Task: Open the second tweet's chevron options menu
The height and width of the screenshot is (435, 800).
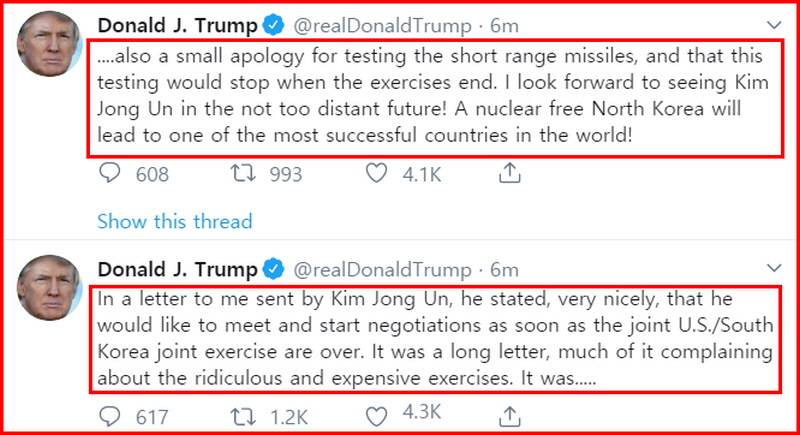Action: pyautogui.click(x=774, y=268)
